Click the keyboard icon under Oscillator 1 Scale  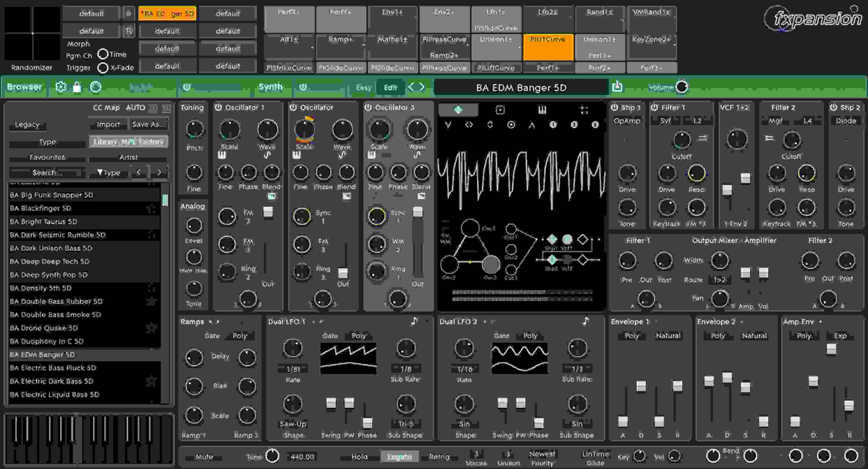(222, 155)
